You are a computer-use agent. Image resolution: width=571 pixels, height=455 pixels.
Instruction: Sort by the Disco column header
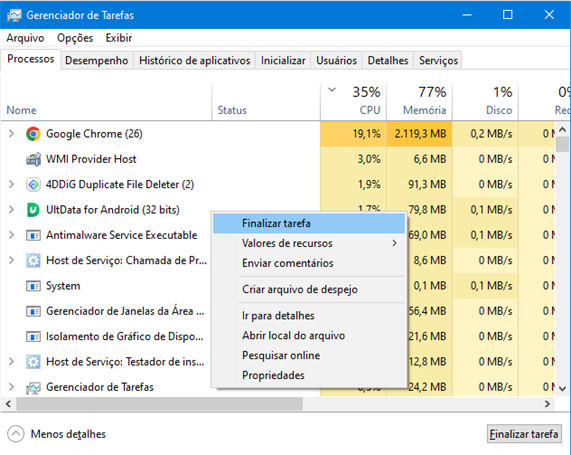485,102
